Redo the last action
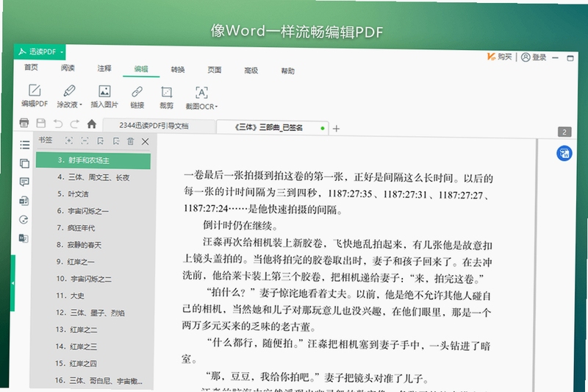Viewport: 588px width, 392px height. [75, 124]
